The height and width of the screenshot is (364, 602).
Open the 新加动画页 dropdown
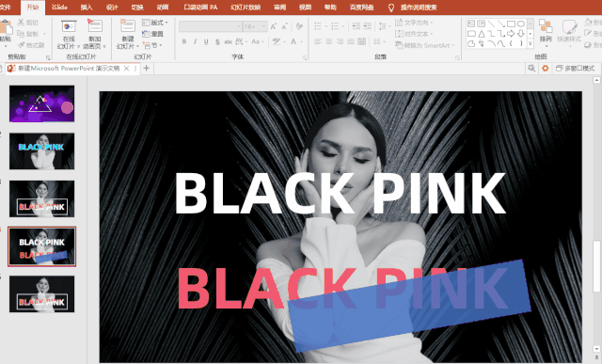coord(94,35)
